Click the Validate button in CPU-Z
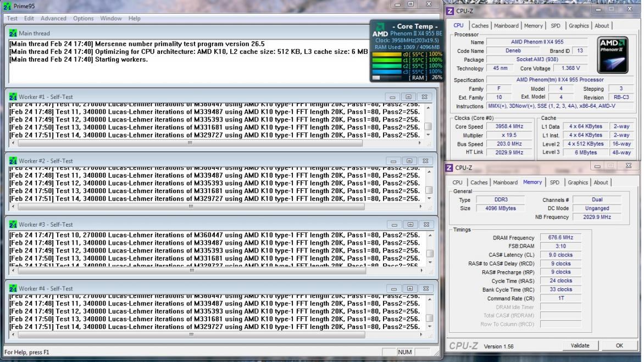This screenshot has height=362, width=644. pos(580,345)
